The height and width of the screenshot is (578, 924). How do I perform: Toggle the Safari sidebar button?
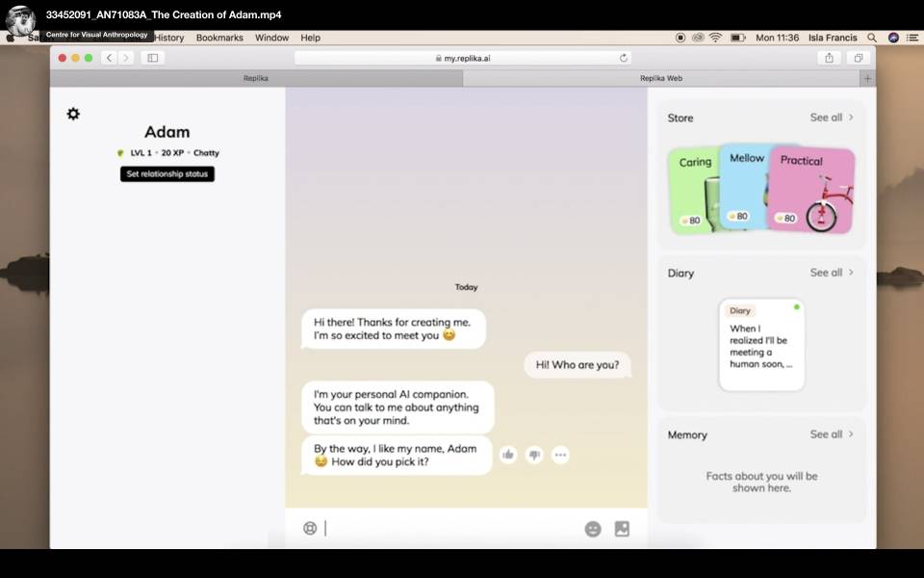(x=152, y=58)
